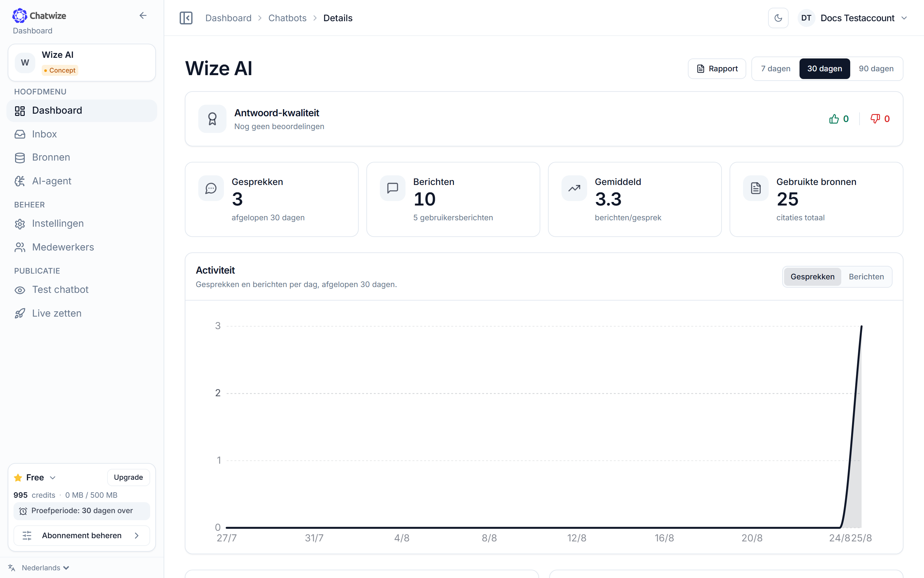
Task: Click the Antwoord-kwaliteit award icon
Action: click(x=212, y=119)
